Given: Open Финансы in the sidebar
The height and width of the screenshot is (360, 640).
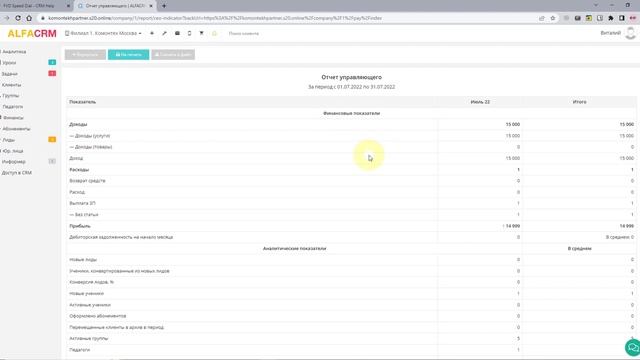Looking at the screenshot, I should (x=13, y=118).
